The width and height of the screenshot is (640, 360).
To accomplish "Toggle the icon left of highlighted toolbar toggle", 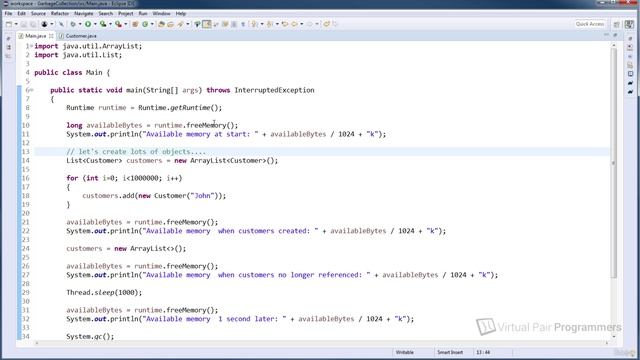I will pyautogui.click(x=198, y=24).
